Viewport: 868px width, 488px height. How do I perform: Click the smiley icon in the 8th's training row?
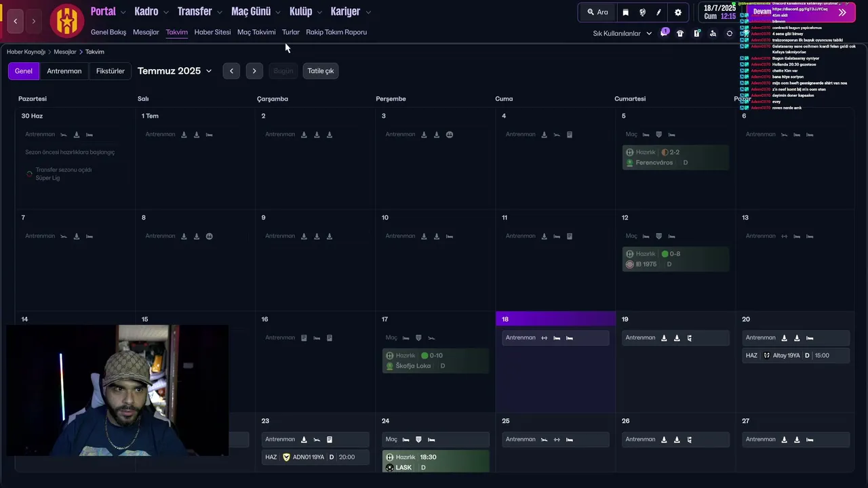pos(210,236)
